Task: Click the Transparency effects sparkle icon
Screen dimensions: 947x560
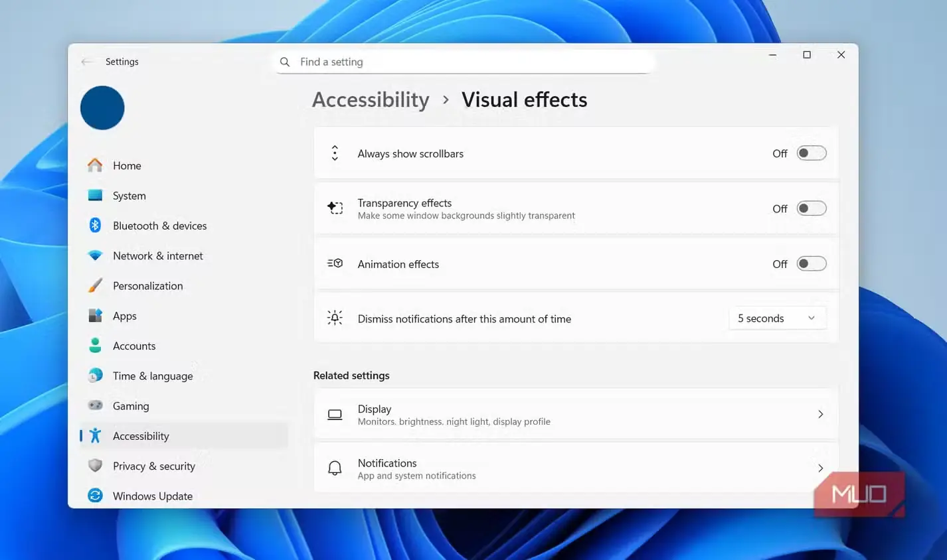Action: tap(335, 208)
